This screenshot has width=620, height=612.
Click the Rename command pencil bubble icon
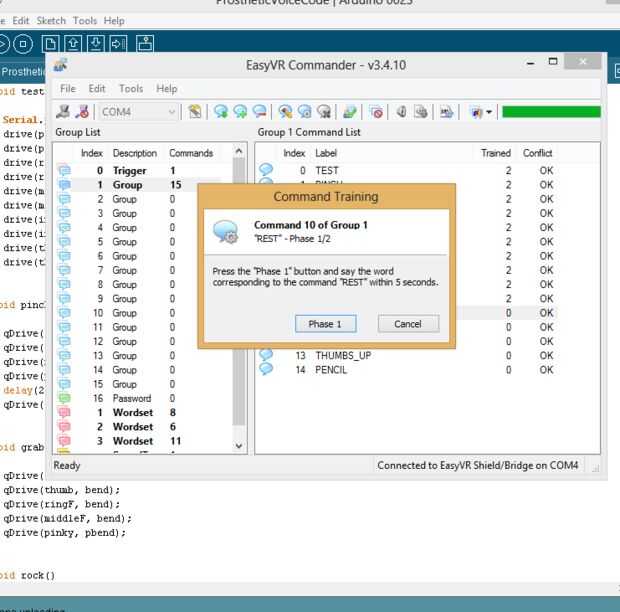(x=285, y=112)
